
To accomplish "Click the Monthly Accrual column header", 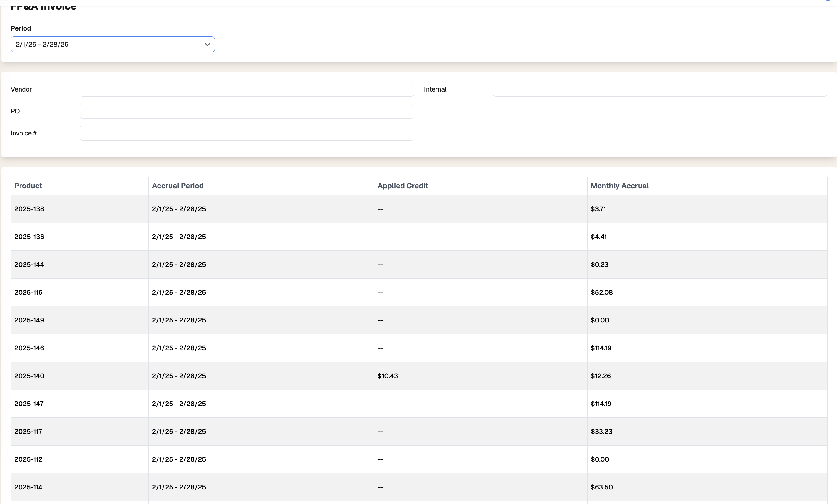I will (619, 186).
